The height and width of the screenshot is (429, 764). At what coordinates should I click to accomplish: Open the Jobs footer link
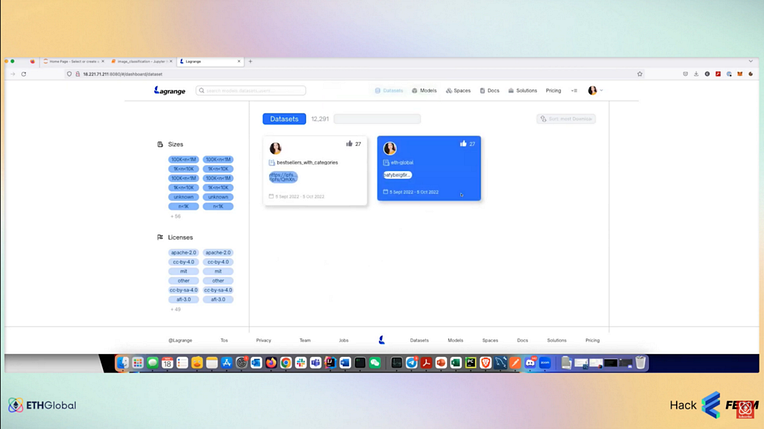(344, 340)
